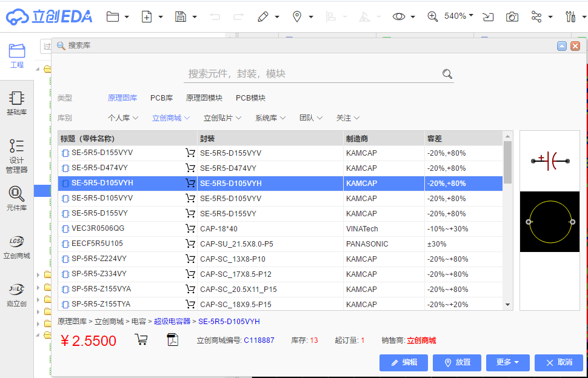Image resolution: width=588 pixels, height=378 pixels.
Task: Open the 基础库 panel in the left sidebar
Action: tap(17, 102)
